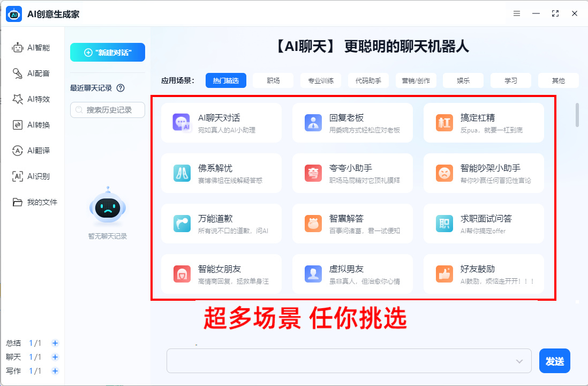Open the hamburger menu in title bar
The image size is (588, 386).
click(x=517, y=13)
